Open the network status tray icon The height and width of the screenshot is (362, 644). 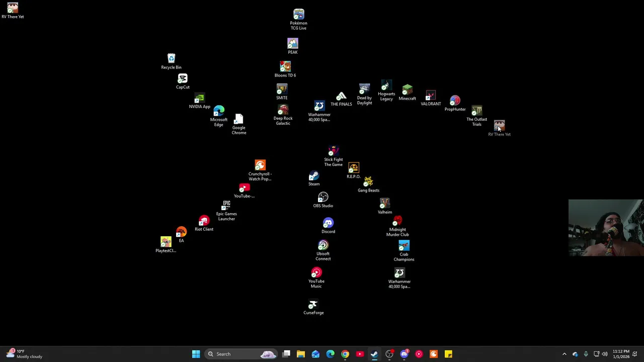click(596, 354)
